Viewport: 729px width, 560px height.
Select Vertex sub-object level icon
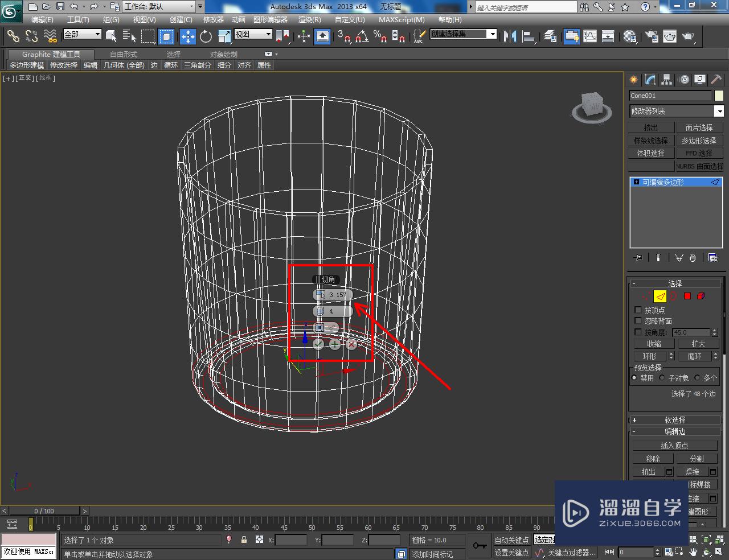coord(646,296)
